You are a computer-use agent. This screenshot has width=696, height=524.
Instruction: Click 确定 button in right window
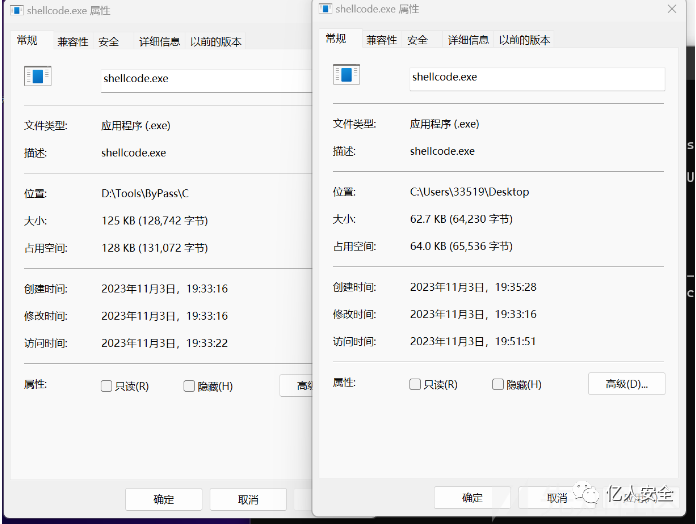tap(472, 498)
